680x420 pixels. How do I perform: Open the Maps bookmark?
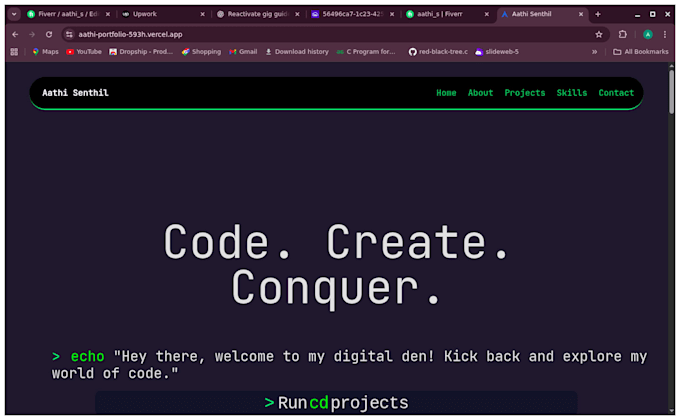coord(46,52)
